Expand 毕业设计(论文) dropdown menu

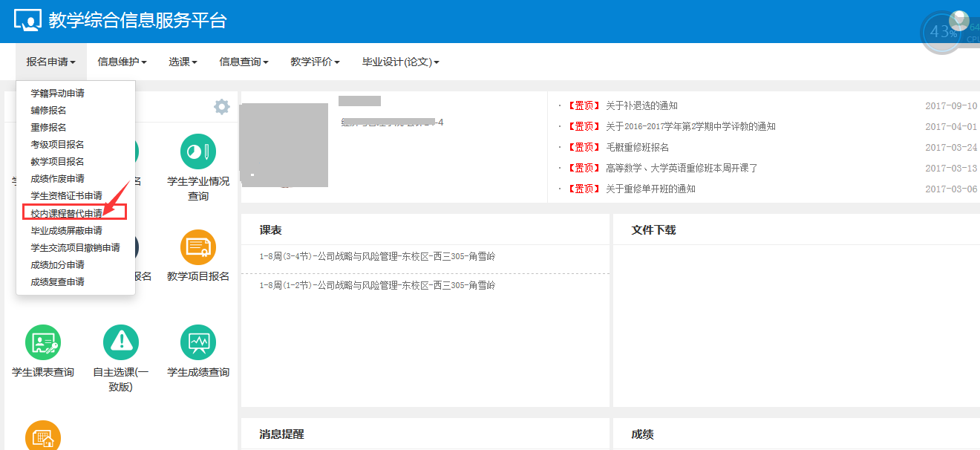[400, 62]
